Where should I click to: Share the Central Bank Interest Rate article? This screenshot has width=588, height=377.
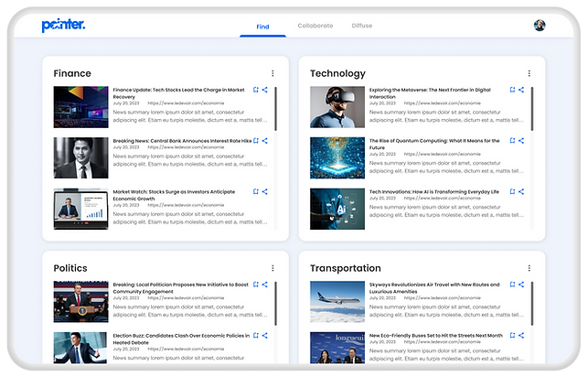click(x=265, y=141)
